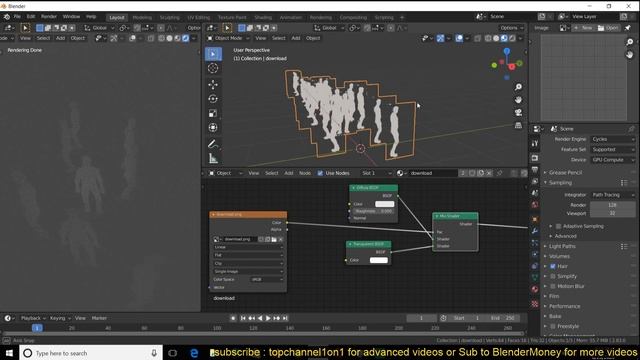Click the blue Z axis on navigation gizmo

pyautogui.click(x=507, y=51)
